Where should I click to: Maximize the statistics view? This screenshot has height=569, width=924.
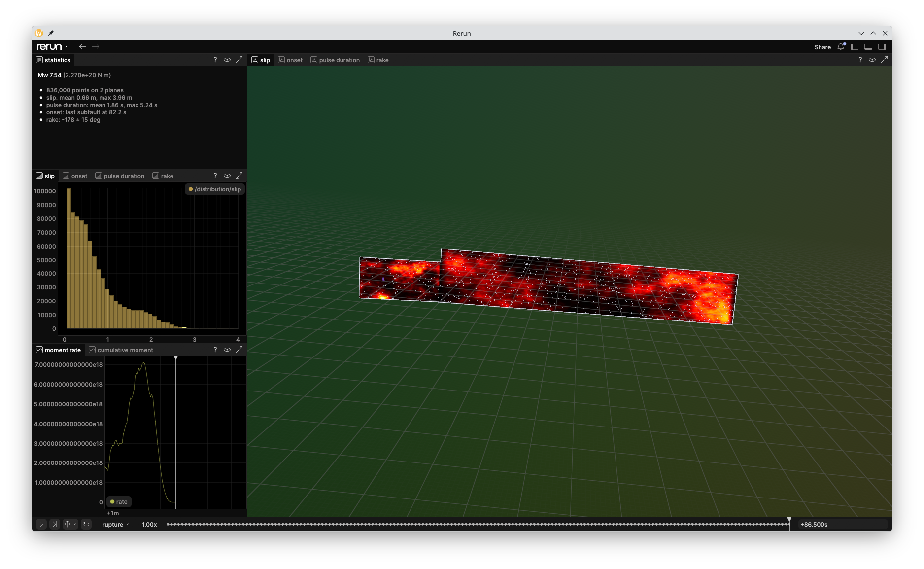tap(239, 60)
